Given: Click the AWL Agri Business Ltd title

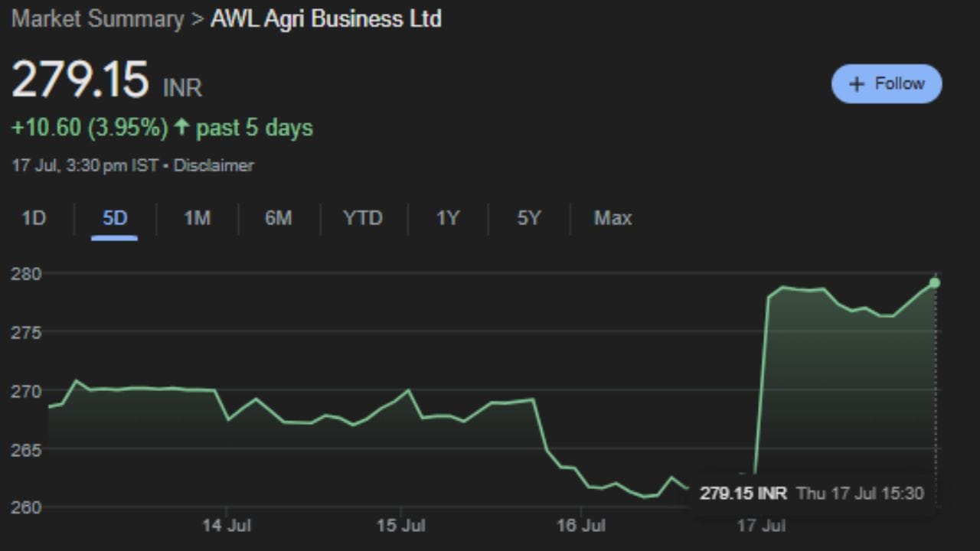Looking at the screenshot, I should tap(325, 19).
